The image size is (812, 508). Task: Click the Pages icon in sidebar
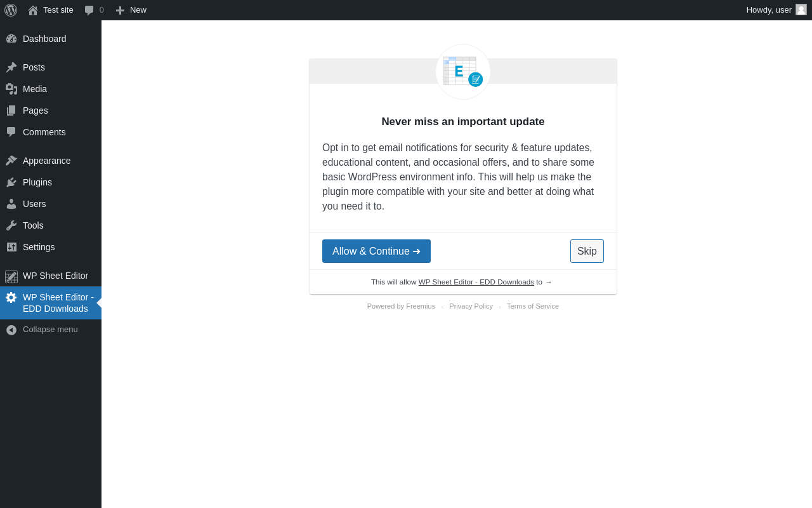click(x=11, y=110)
